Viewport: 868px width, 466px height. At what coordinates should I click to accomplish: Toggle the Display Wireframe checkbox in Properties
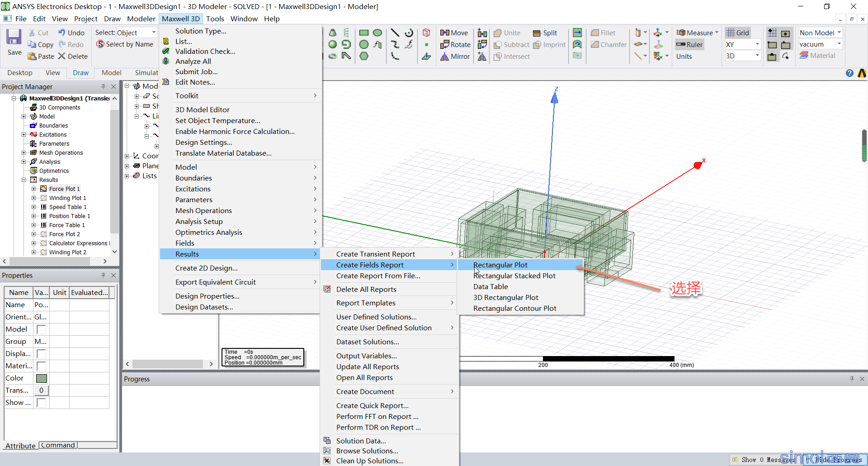coord(41,354)
